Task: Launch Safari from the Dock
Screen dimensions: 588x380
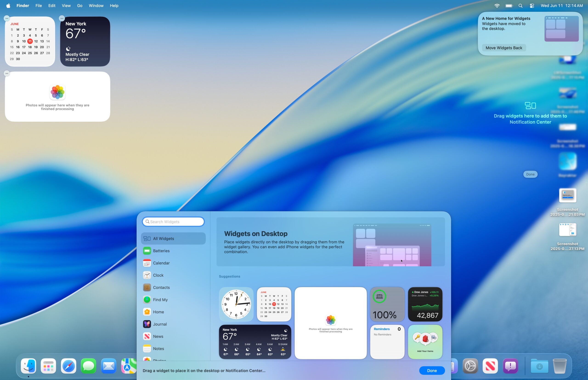Action: pyautogui.click(x=68, y=366)
